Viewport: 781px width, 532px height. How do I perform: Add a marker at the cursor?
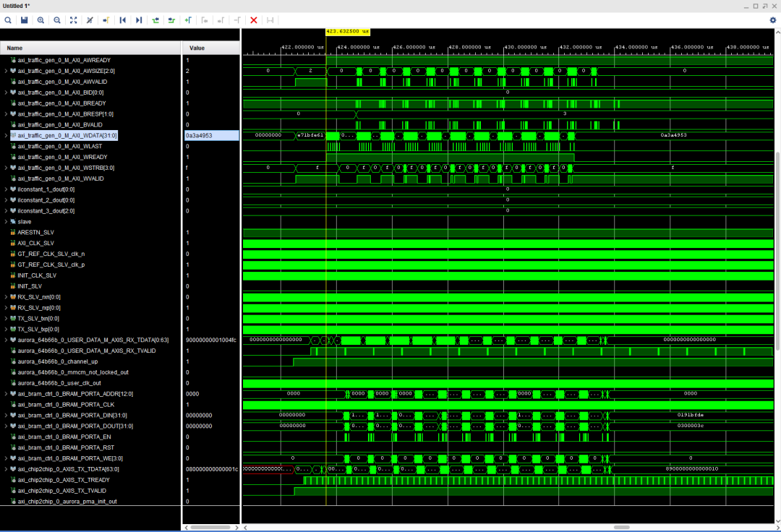pyautogui.click(x=188, y=20)
